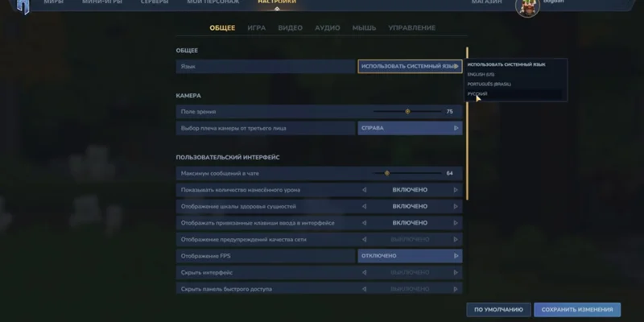Click the right arrow for Скрыть интерфейс
Viewport: 644px width, 322px height.
pyautogui.click(x=456, y=272)
